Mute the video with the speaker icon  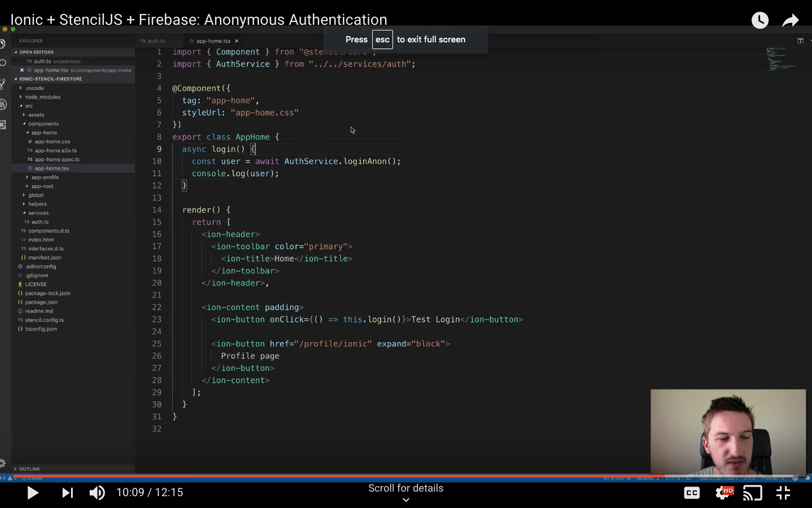click(97, 493)
